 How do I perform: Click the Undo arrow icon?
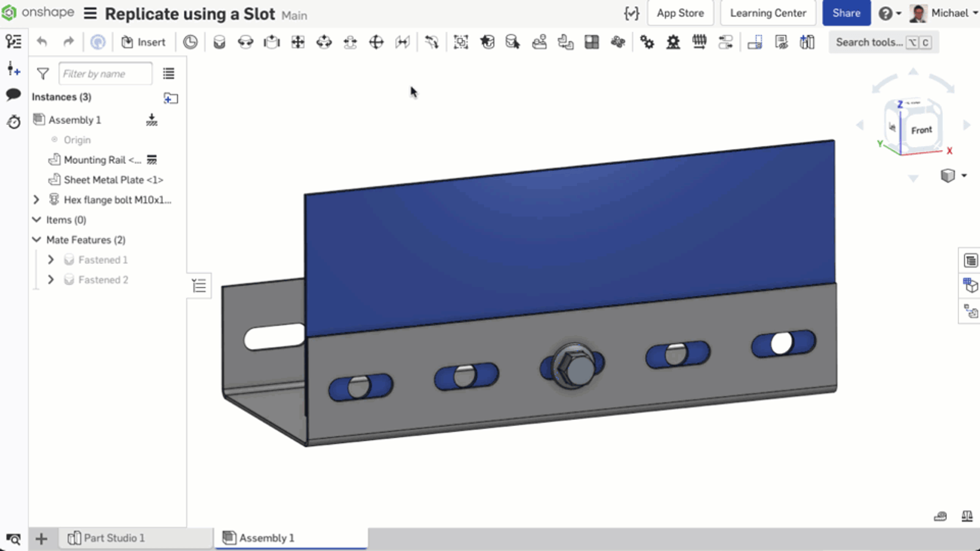42,42
